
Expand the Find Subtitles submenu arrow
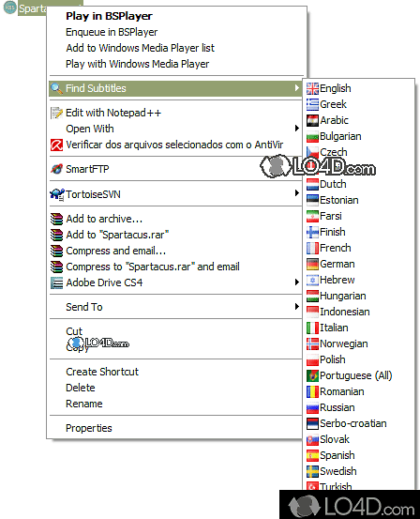point(296,88)
